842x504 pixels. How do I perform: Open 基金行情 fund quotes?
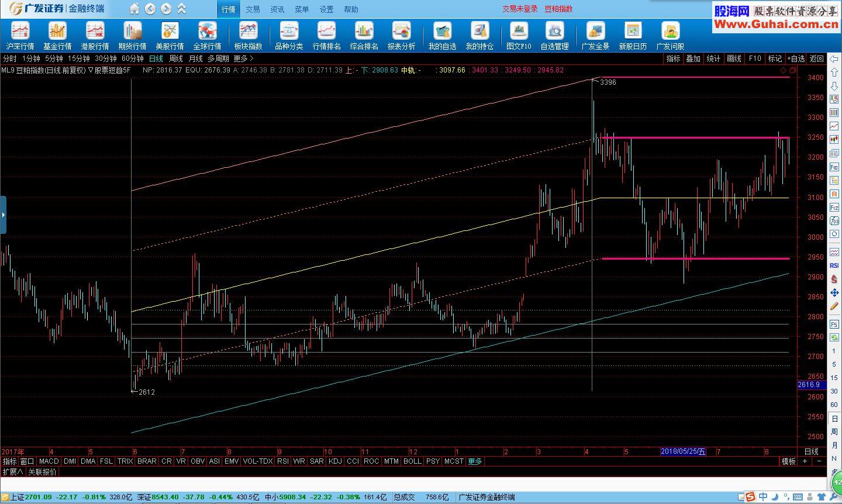pyautogui.click(x=57, y=36)
